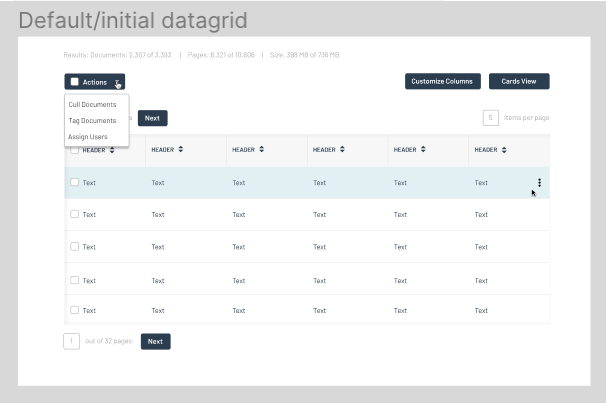
Task: Pick Assign Users in the dropdown
Action: coord(88,137)
